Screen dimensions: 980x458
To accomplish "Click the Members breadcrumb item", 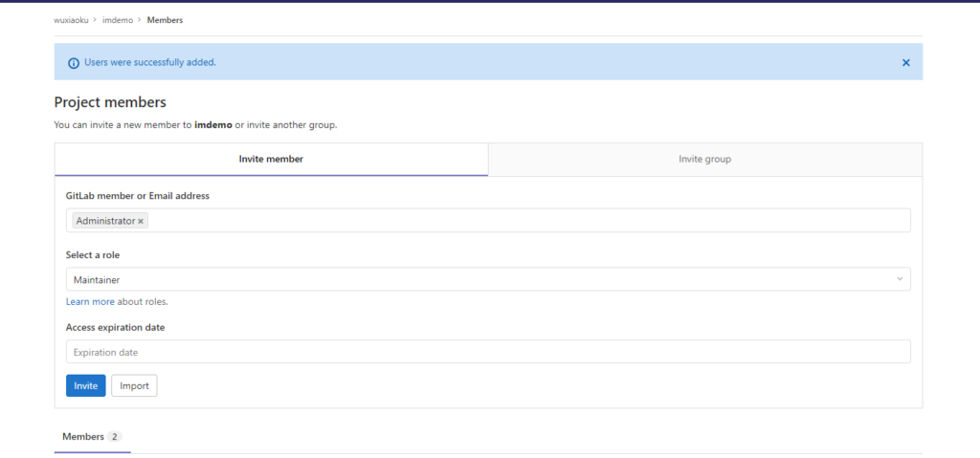I will [165, 20].
